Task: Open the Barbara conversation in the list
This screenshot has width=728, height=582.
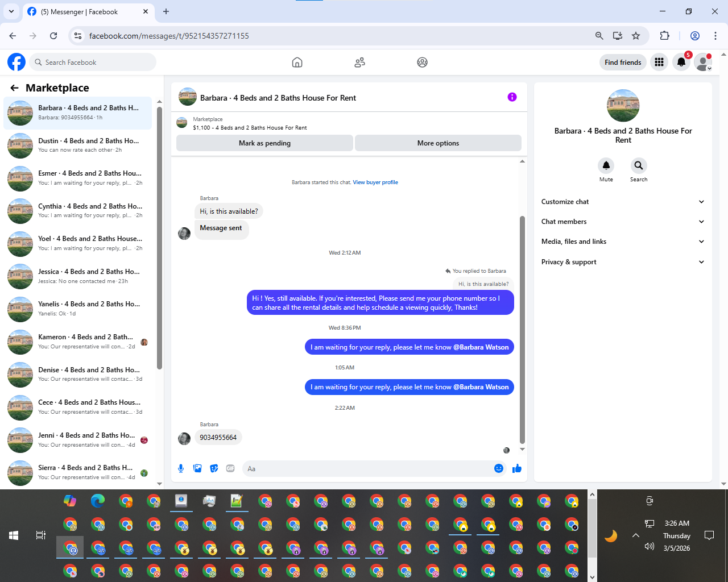Action: [x=78, y=113]
